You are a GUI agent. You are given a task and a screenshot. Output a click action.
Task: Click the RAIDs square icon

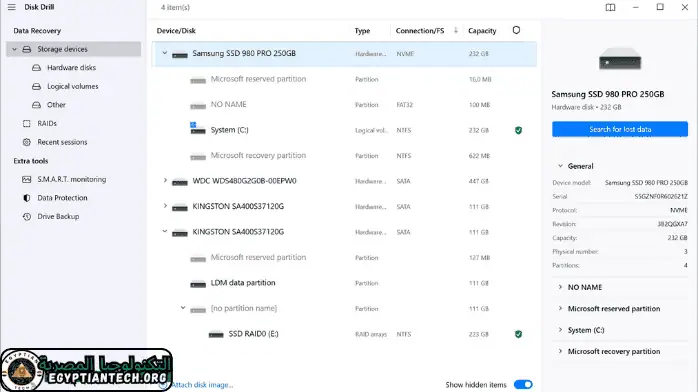click(x=27, y=124)
